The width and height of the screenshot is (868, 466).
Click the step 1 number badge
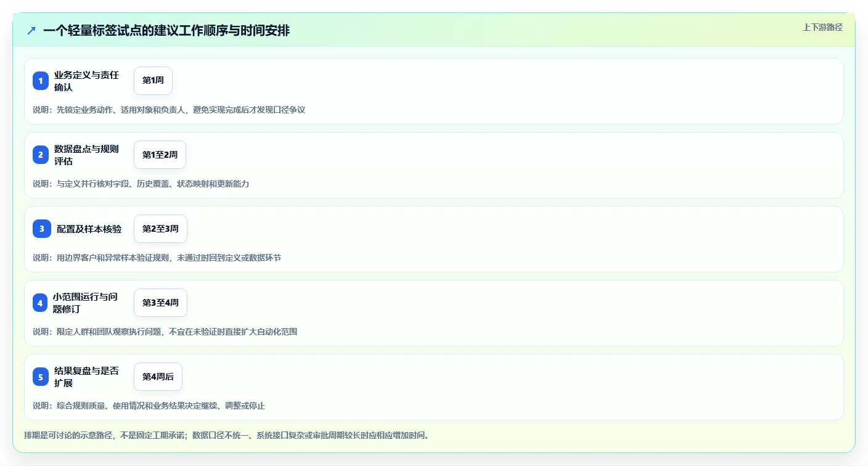(x=41, y=81)
